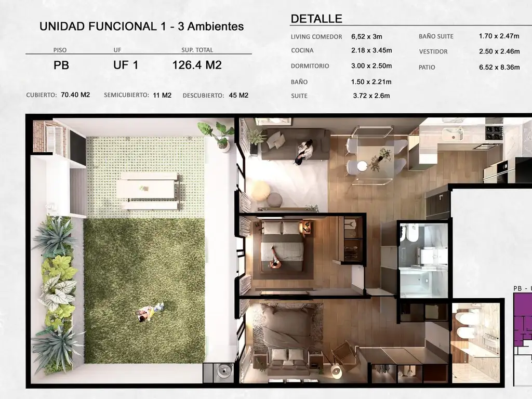Click the CUBIERTO 70.40 M2 value
The width and height of the screenshot is (532, 399).
(x=75, y=95)
